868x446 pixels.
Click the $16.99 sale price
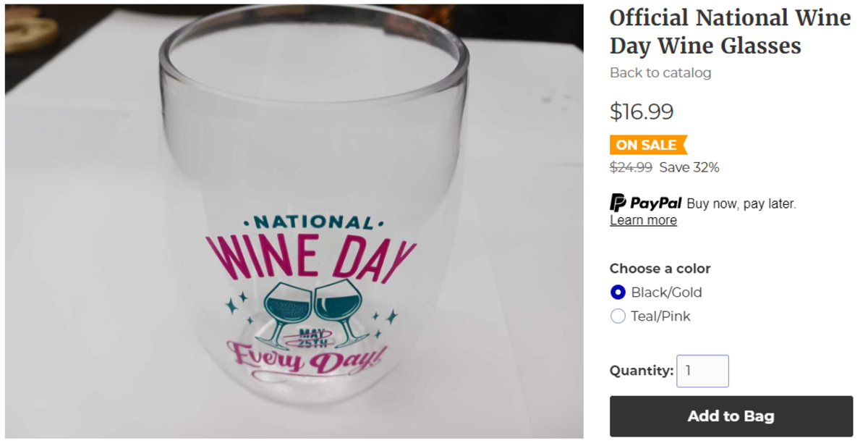641,111
